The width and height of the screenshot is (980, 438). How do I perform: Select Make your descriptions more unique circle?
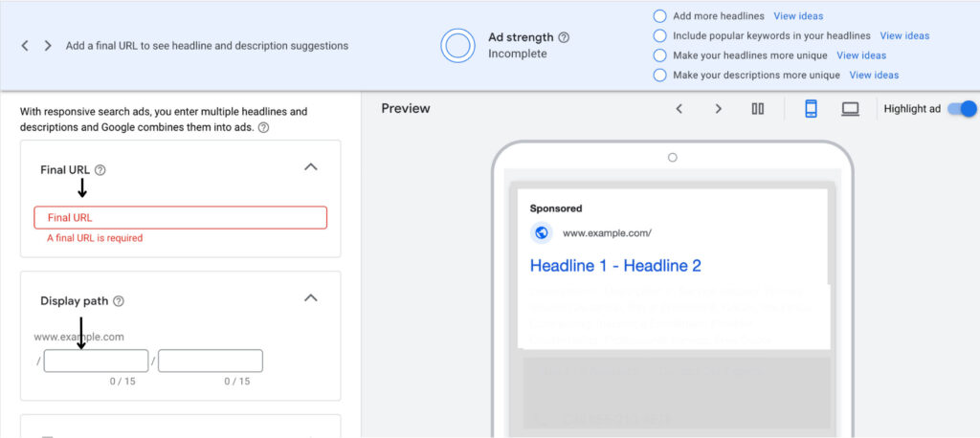click(x=659, y=75)
